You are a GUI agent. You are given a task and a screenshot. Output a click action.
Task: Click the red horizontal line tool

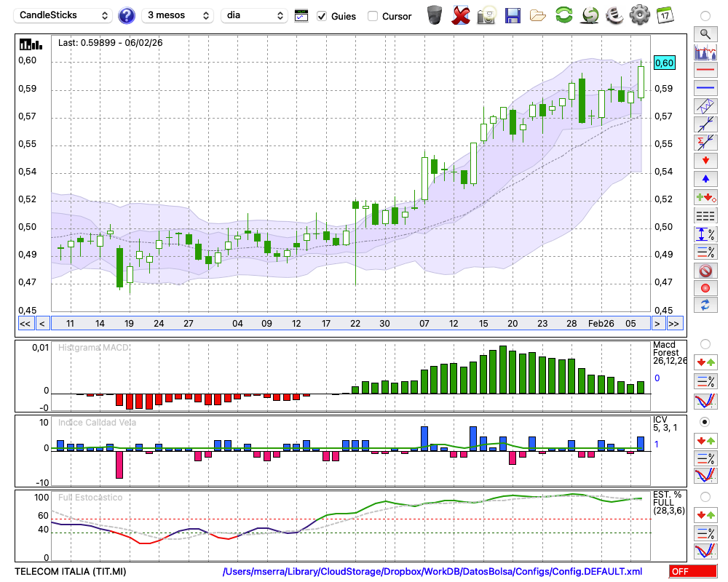(705, 71)
